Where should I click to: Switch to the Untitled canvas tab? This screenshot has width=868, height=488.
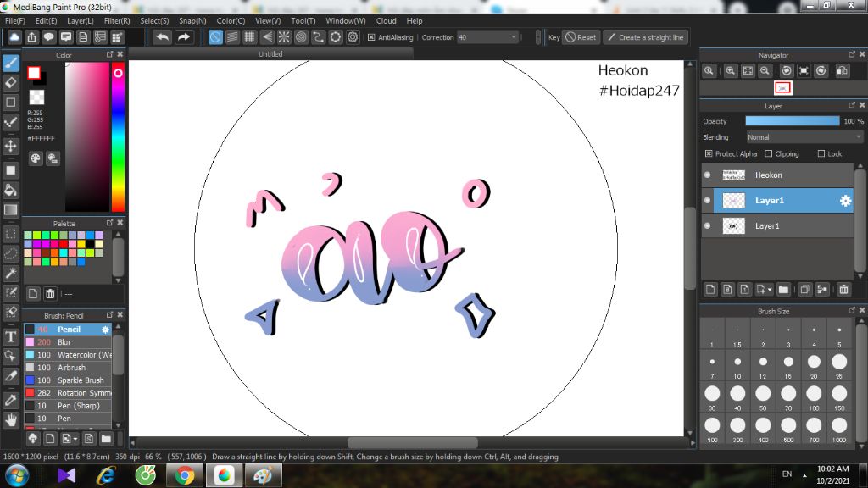click(x=270, y=53)
